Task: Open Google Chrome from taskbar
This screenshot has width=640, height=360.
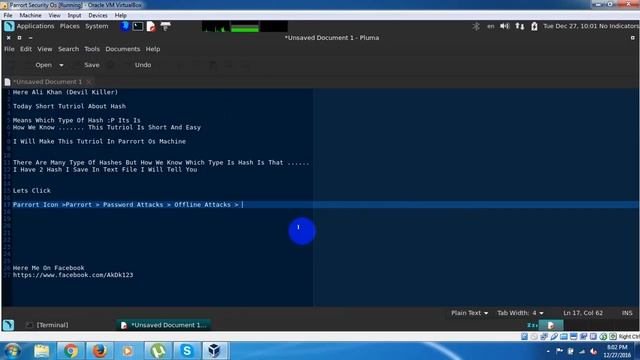Action: (x=71, y=351)
